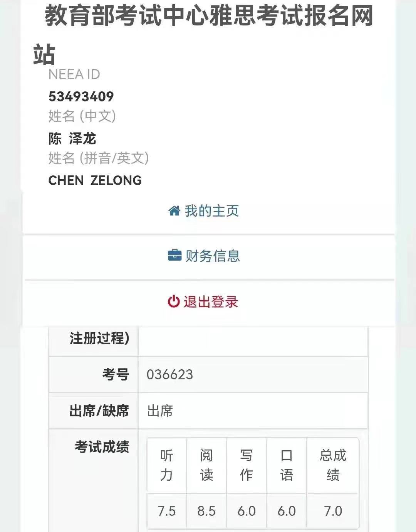Screen dimensions: 416x532
Task: Click the 总成绩 column header
Action: click(x=333, y=465)
